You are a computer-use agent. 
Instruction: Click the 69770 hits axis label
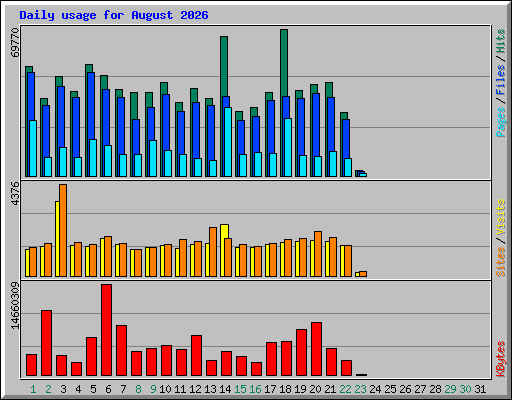point(15,42)
